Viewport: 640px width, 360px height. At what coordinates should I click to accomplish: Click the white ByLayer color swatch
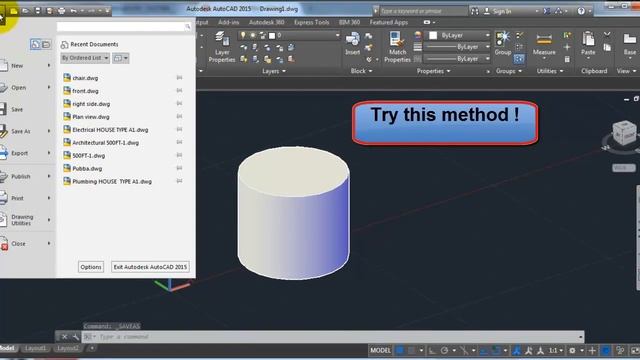433,36
